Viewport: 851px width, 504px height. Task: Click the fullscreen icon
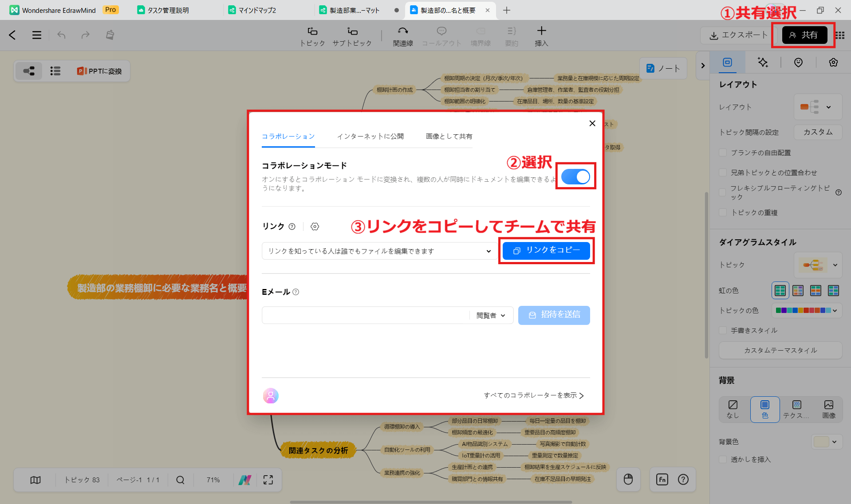(268, 480)
